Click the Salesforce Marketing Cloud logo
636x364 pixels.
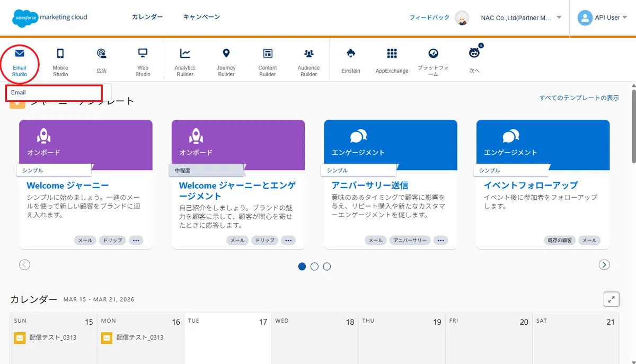(x=49, y=19)
